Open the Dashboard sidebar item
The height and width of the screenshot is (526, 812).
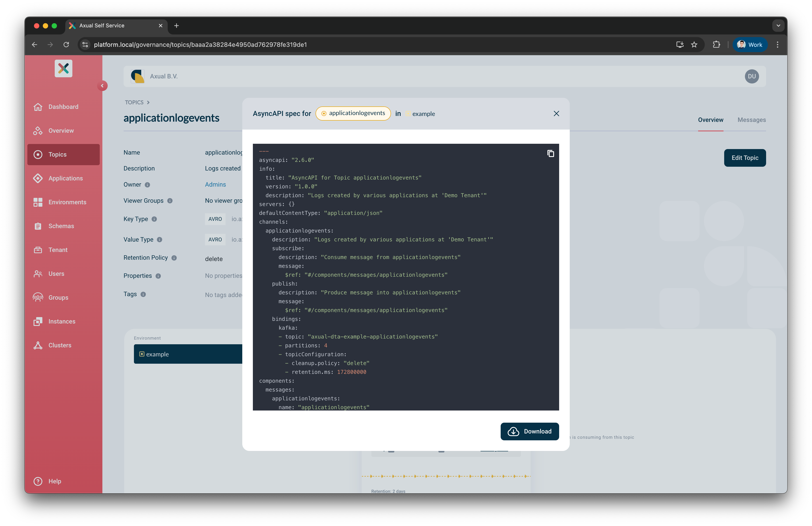pyautogui.click(x=63, y=107)
